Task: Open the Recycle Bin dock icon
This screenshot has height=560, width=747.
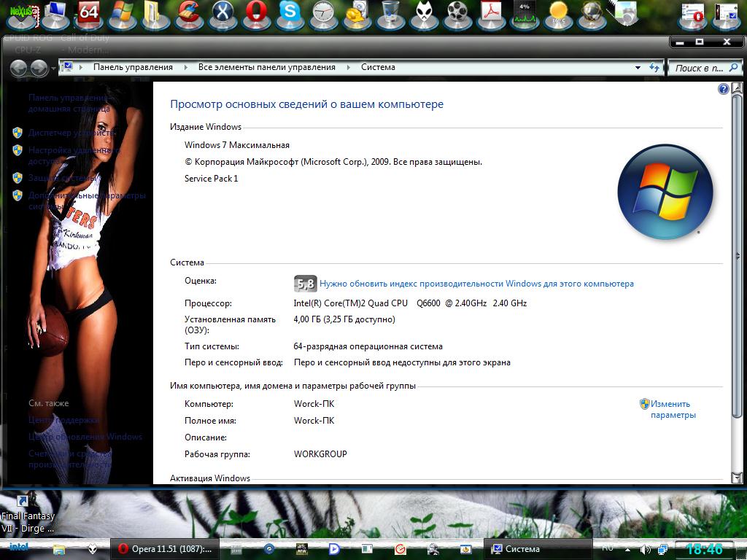Action: click(390, 15)
